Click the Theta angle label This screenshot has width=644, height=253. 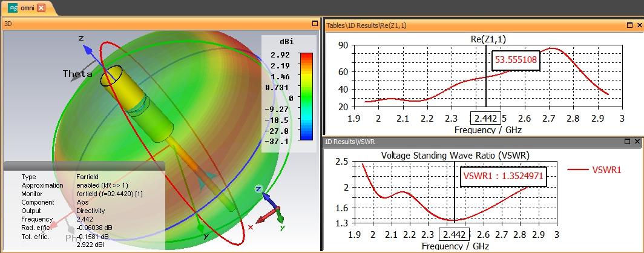(x=77, y=74)
